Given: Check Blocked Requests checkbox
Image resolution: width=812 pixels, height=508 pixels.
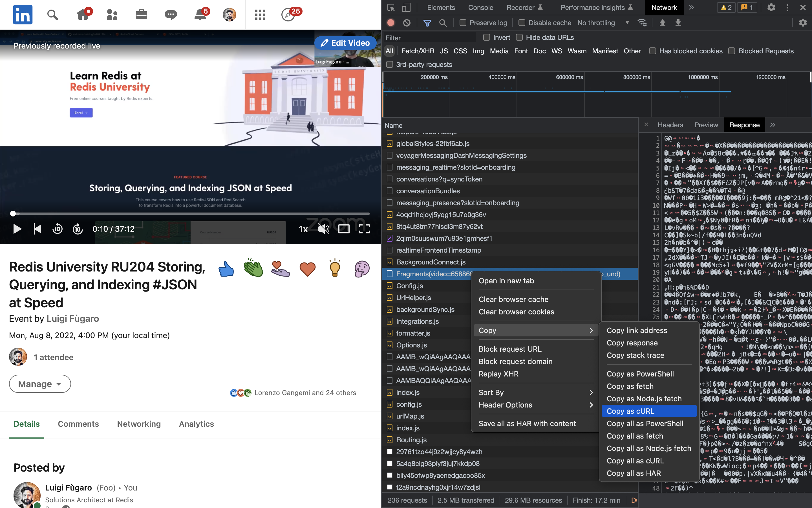Looking at the screenshot, I should (731, 51).
